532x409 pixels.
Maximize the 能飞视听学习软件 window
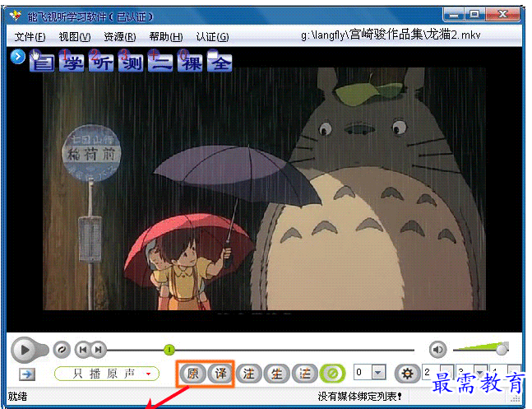pos(474,15)
